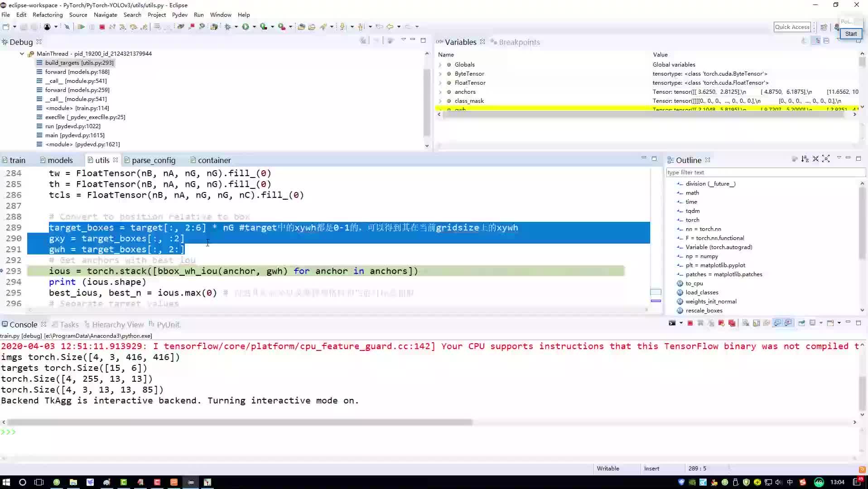This screenshot has height=489, width=868.
Task: Open the Navigate menu
Action: [106, 15]
